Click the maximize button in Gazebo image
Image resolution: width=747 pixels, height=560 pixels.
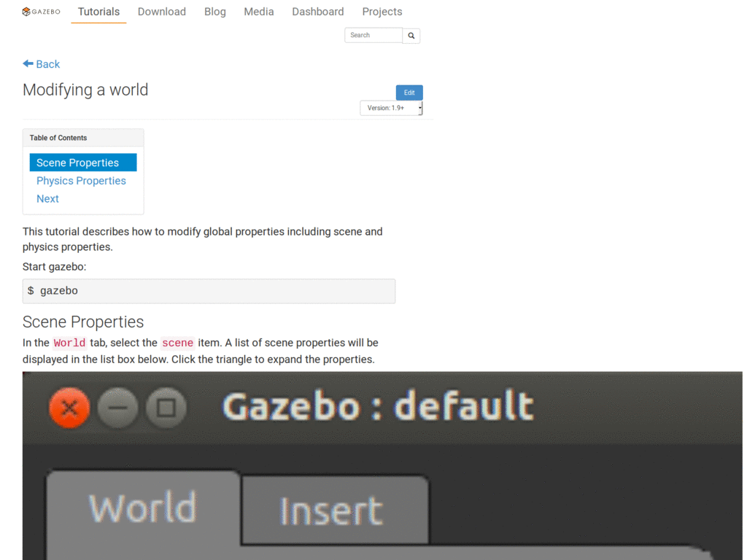(166, 408)
